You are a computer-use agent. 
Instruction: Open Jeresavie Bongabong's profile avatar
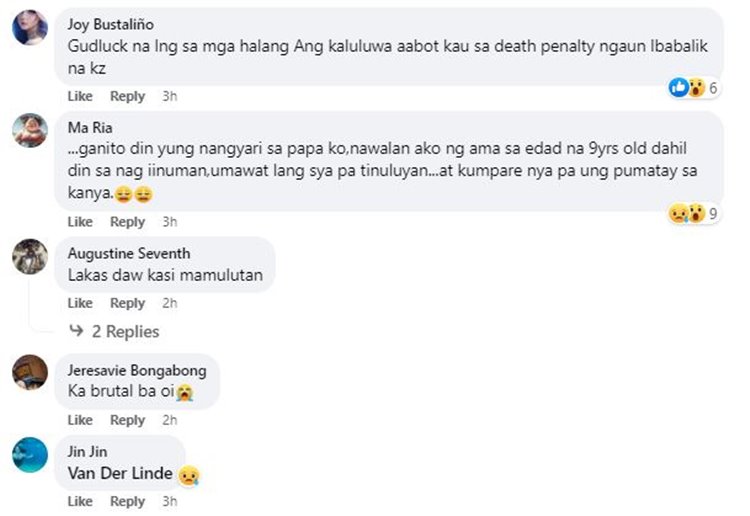pos(30,372)
